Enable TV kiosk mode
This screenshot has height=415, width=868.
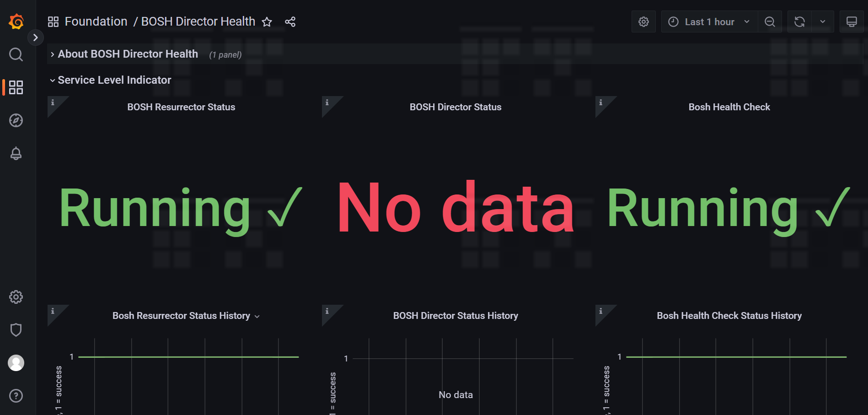coord(852,21)
